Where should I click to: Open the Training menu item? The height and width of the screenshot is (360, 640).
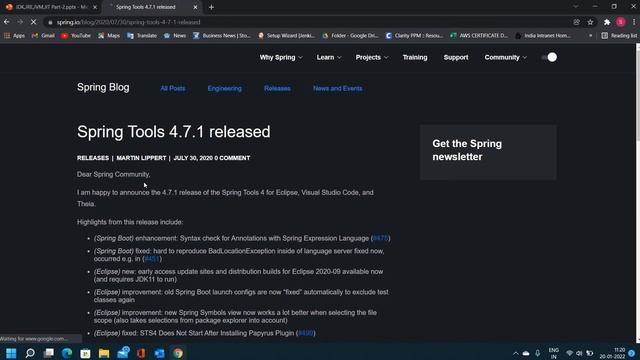click(415, 58)
